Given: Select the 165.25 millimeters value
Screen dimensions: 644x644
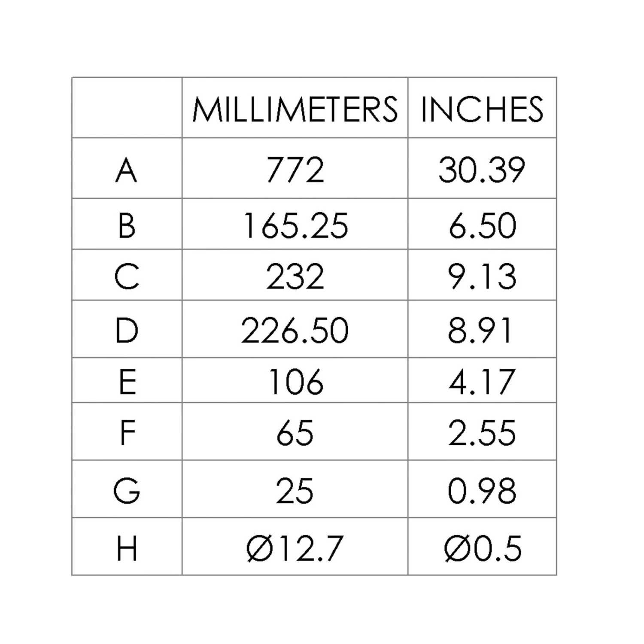Looking at the screenshot, I should click(x=295, y=225).
